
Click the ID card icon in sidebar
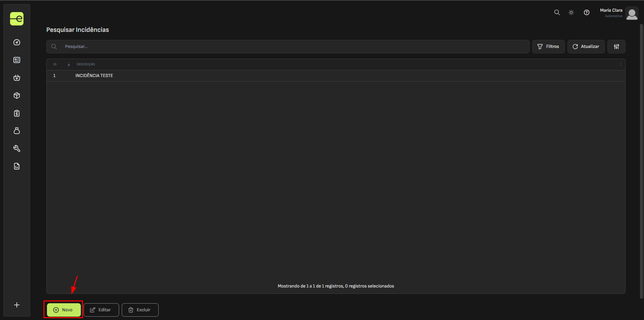tap(17, 60)
